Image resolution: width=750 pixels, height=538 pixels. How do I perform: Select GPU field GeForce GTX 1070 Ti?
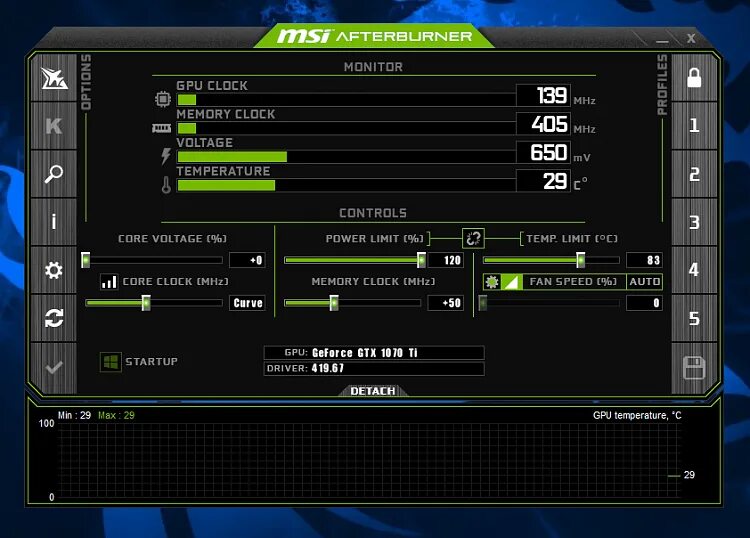click(374, 353)
